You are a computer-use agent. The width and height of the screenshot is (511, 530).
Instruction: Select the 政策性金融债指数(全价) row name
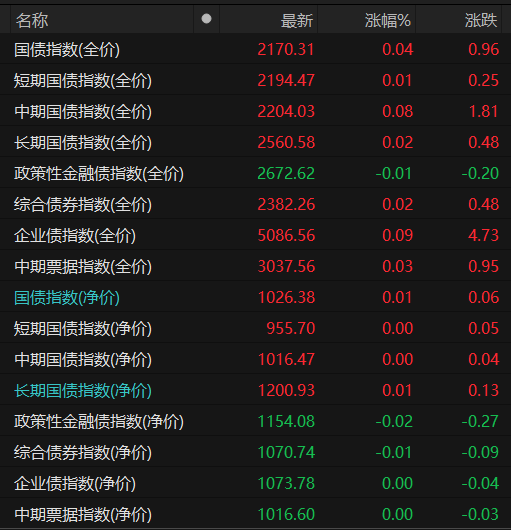(x=99, y=174)
